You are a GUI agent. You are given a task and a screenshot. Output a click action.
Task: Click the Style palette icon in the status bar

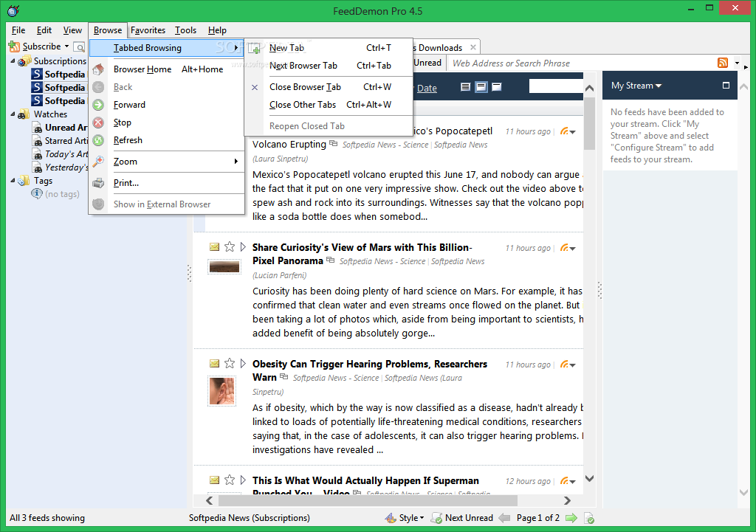(x=391, y=518)
